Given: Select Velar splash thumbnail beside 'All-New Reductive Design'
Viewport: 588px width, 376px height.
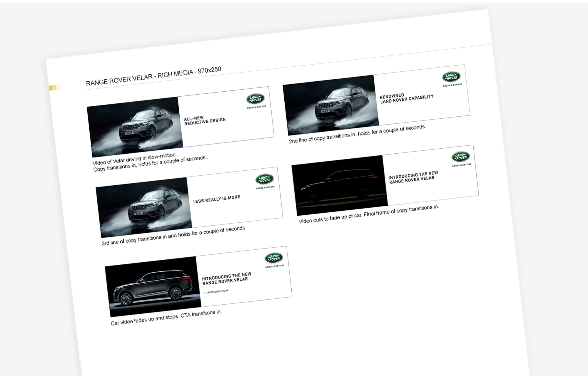Looking at the screenshot, I should coord(135,127).
